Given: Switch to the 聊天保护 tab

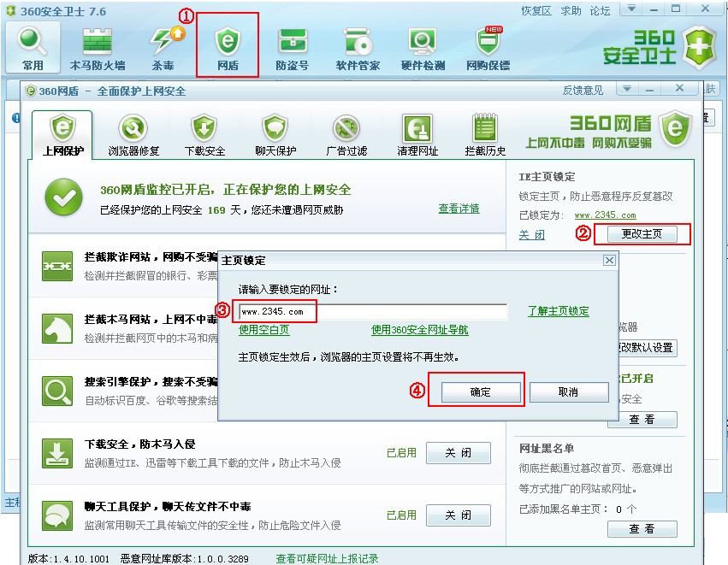Looking at the screenshot, I should [x=275, y=135].
